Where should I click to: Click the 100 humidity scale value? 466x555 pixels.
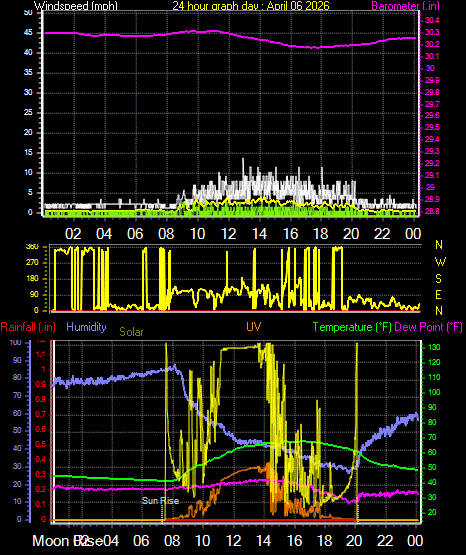16,342
